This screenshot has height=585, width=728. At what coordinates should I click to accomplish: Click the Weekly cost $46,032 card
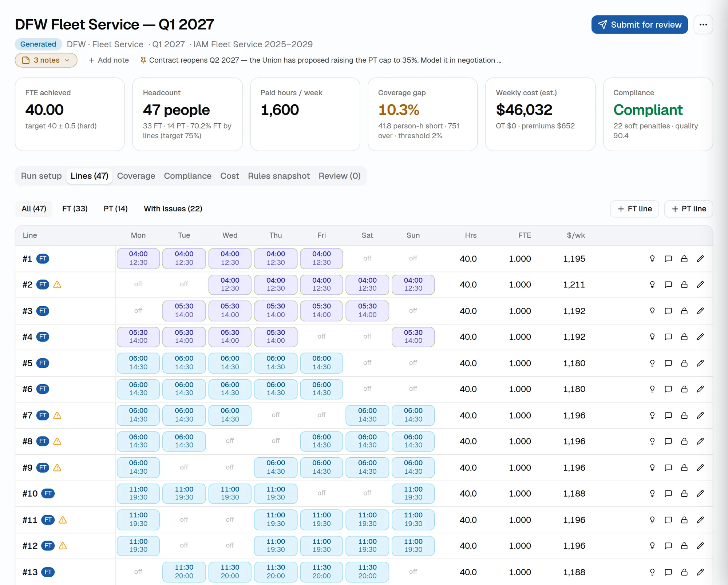pos(540,114)
